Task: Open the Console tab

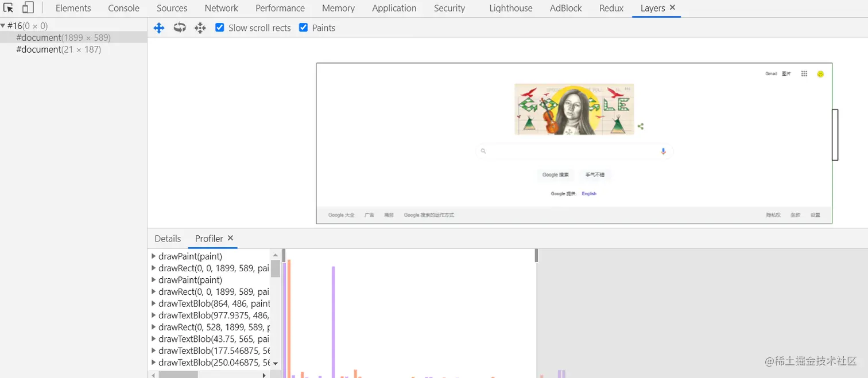Action: (x=124, y=8)
